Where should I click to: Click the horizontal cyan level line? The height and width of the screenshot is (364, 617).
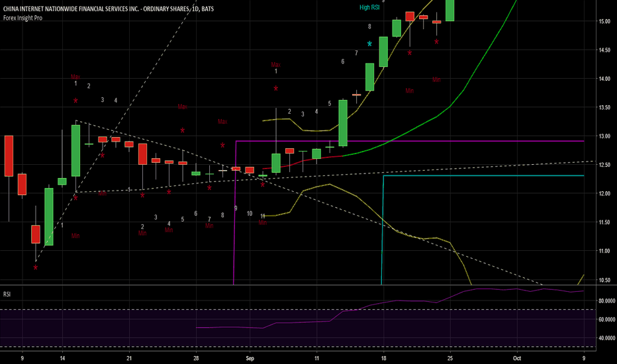pyautogui.click(x=484, y=175)
